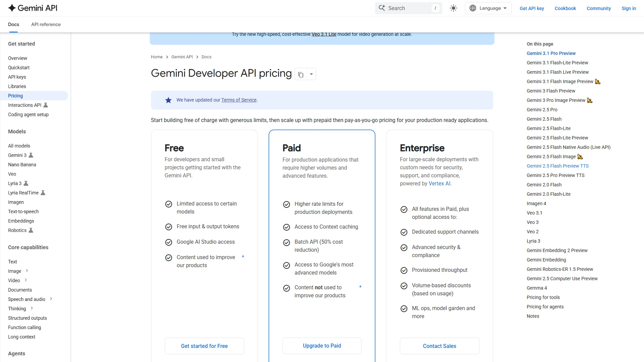The height and width of the screenshot is (362, 644).
Task: Click the flask icon next to Lyria 3
Action: click(x=26, y=183)
